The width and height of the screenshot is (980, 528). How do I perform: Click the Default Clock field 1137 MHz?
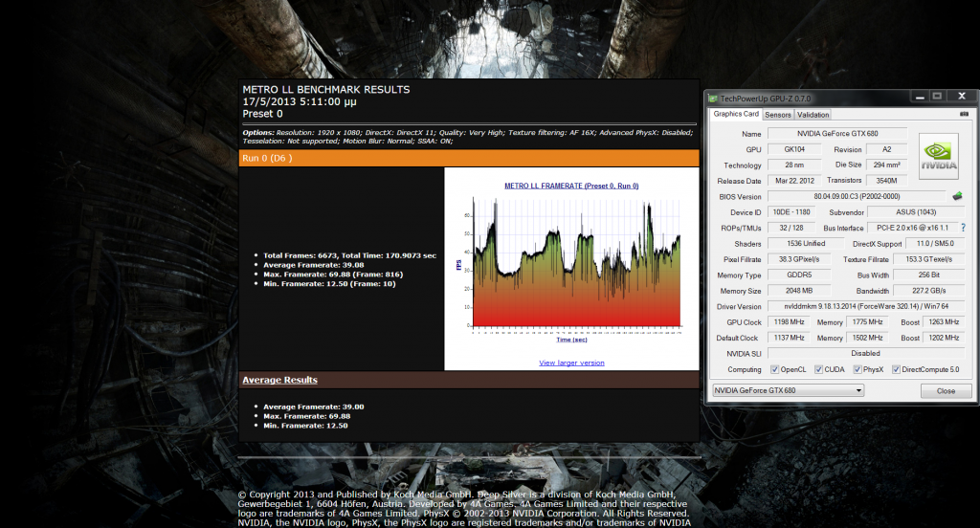pos(789,338)
